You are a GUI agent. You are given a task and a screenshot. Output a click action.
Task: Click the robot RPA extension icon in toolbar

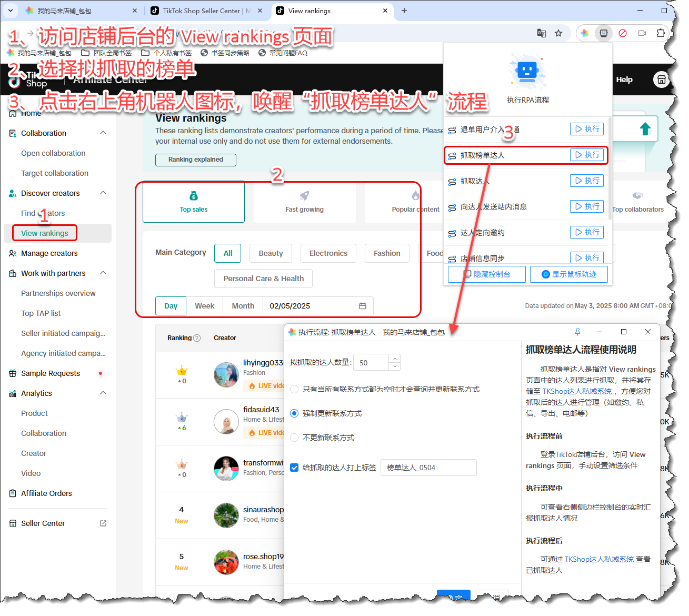tap(603, 33)
